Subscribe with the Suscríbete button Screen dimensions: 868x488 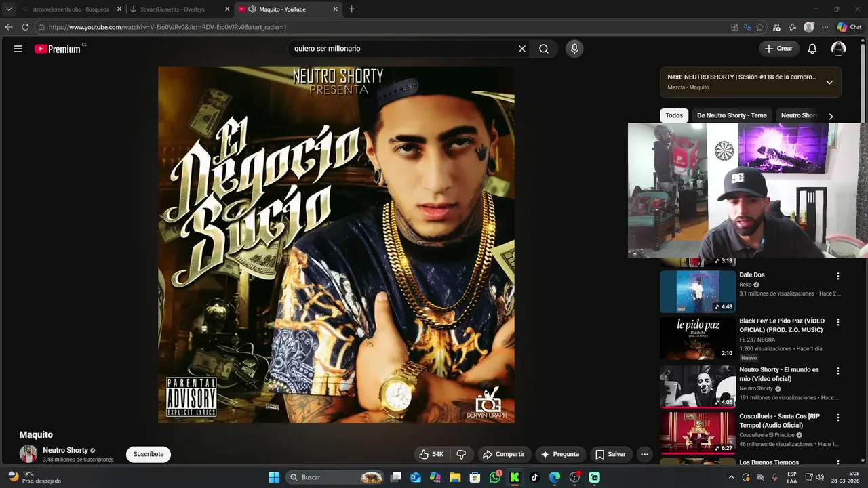[149, 454]
